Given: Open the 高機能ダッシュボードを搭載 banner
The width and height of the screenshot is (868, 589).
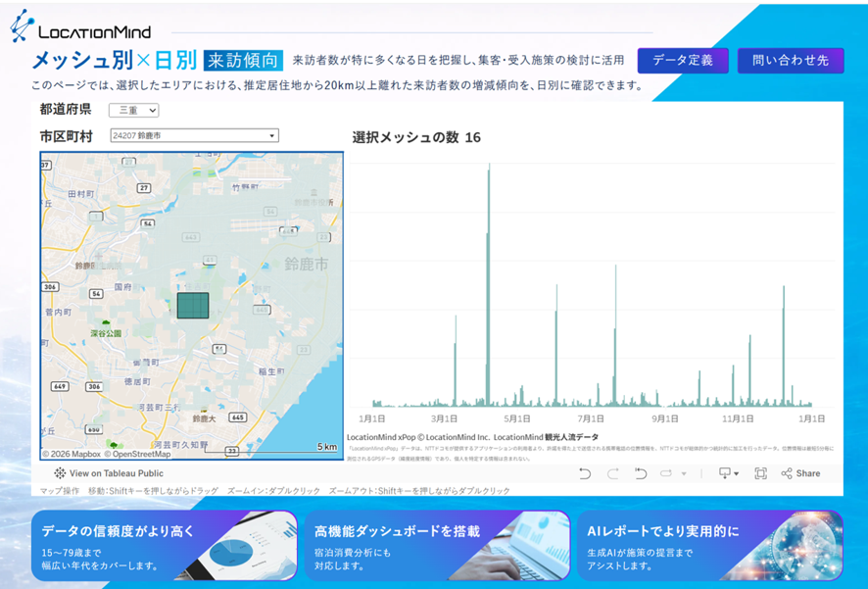Looking at the screenshot, I should click(x=437, y=545).
